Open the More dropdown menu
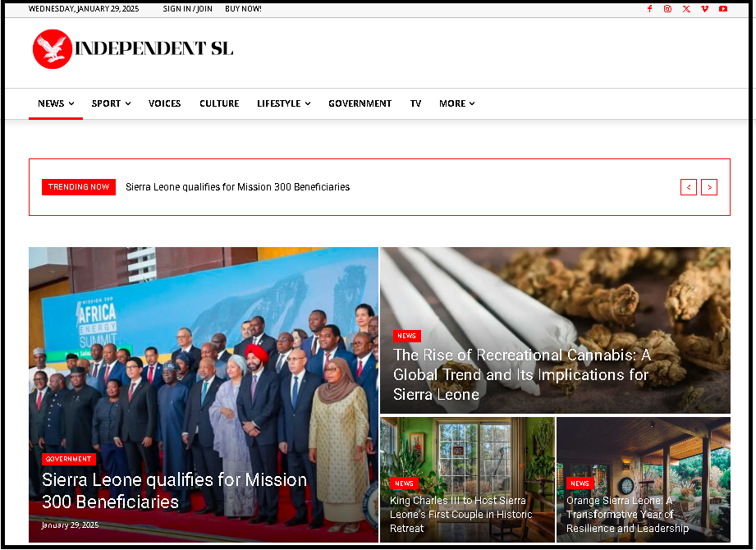Viewport: 756px width, 550px height. click(456, 103)
